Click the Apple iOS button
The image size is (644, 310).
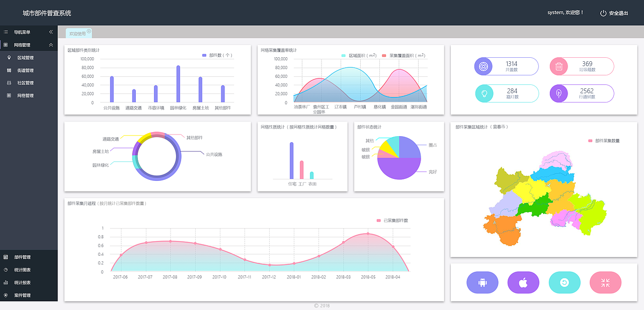click(x=523, y=282)
